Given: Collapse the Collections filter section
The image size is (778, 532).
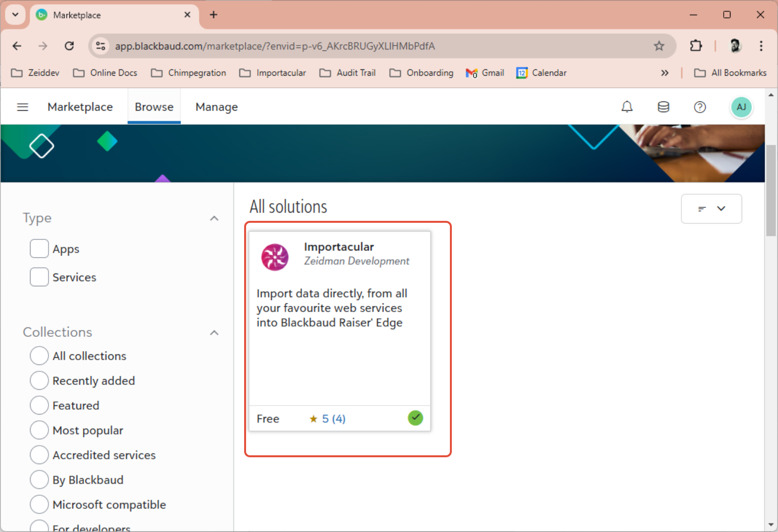Looking at the screenshot, I should [x=214, y=332].
